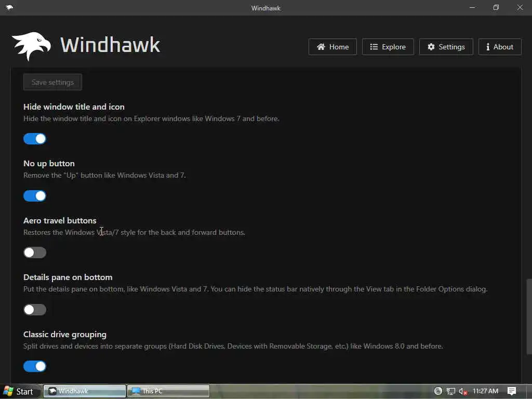532x399 pixels.
Task: Click the 'Aero travel buttons' heading
Action: coord(60,220)
